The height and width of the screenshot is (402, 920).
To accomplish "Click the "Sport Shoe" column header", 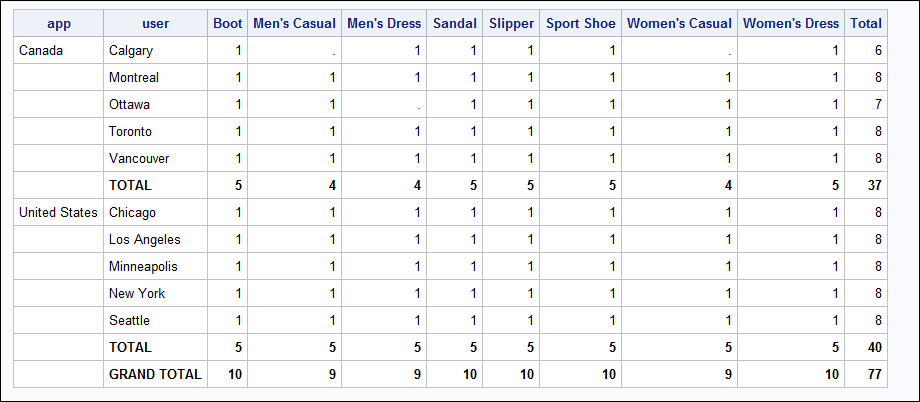I will [x=581, y=24].
